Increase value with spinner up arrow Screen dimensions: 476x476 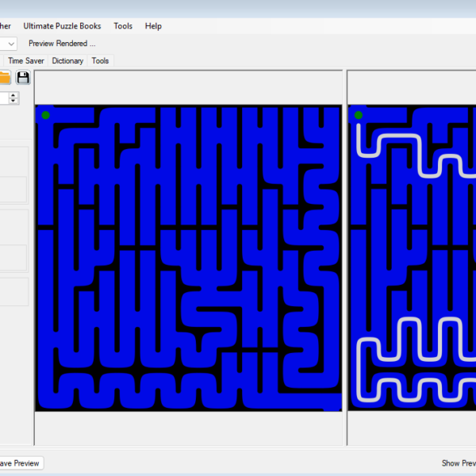pos(13,94)
